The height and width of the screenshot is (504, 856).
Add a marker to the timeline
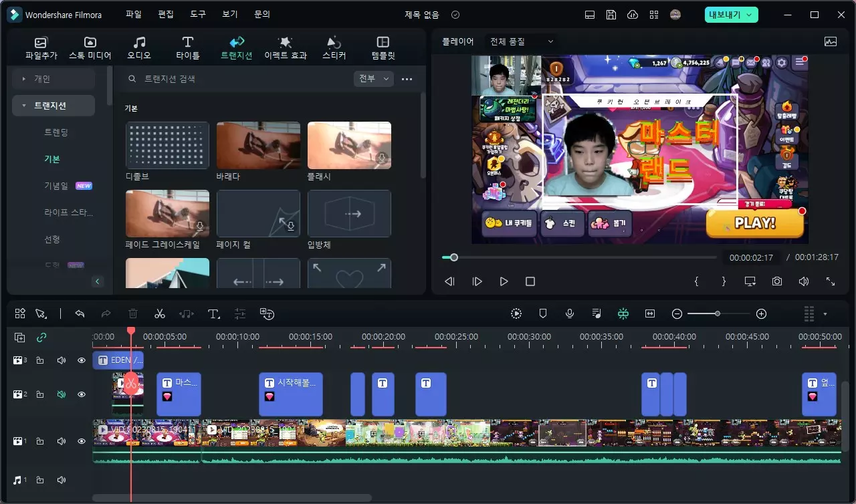tap(543, 313)
